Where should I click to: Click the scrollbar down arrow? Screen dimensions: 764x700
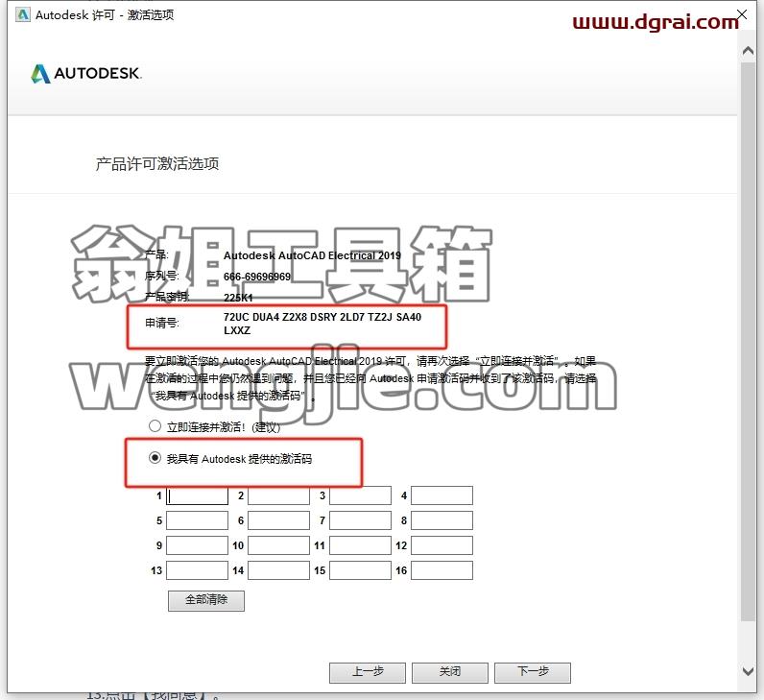[749, 672]
